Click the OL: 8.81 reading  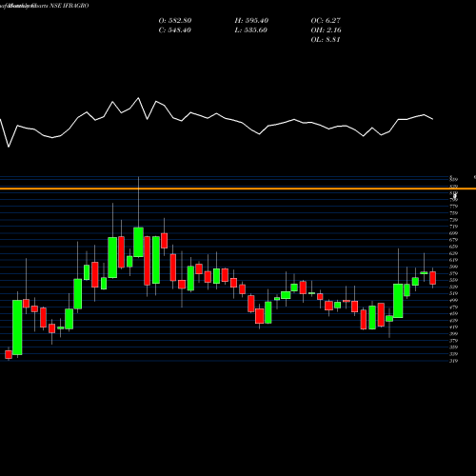pos(326,40)
